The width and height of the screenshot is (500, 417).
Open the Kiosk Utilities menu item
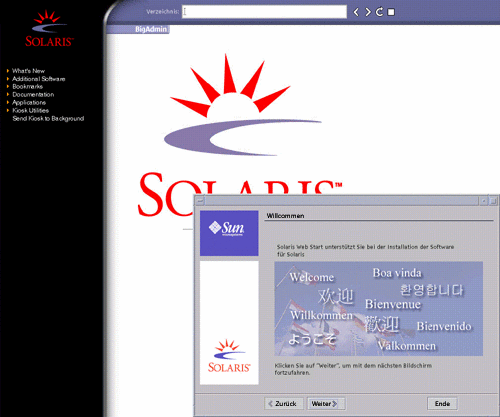[x=31, y=110]
